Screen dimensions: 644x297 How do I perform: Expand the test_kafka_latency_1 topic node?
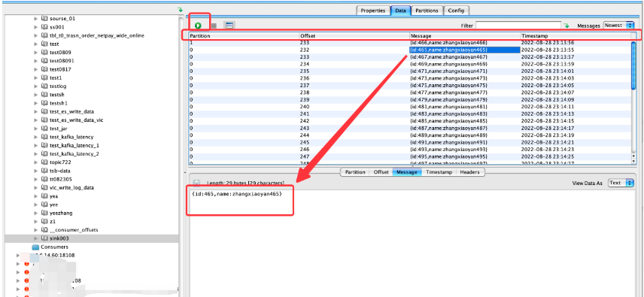(x=35, y=145)
